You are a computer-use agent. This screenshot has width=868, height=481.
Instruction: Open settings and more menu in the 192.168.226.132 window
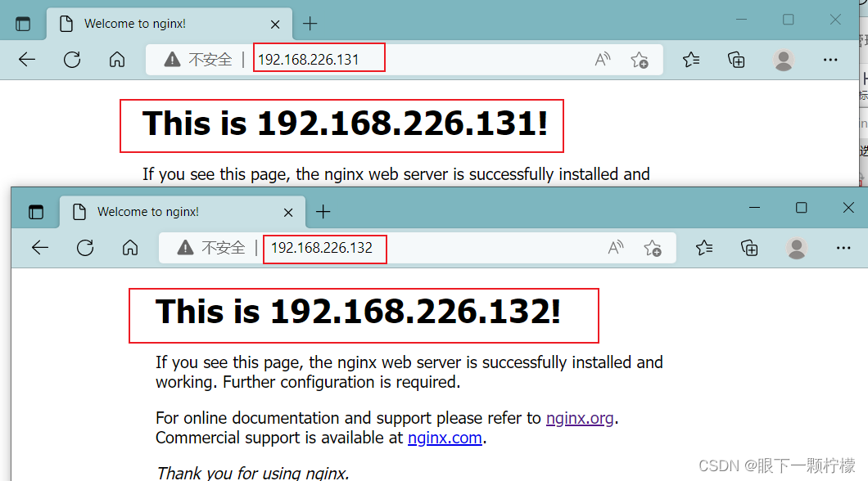(843, 248)
